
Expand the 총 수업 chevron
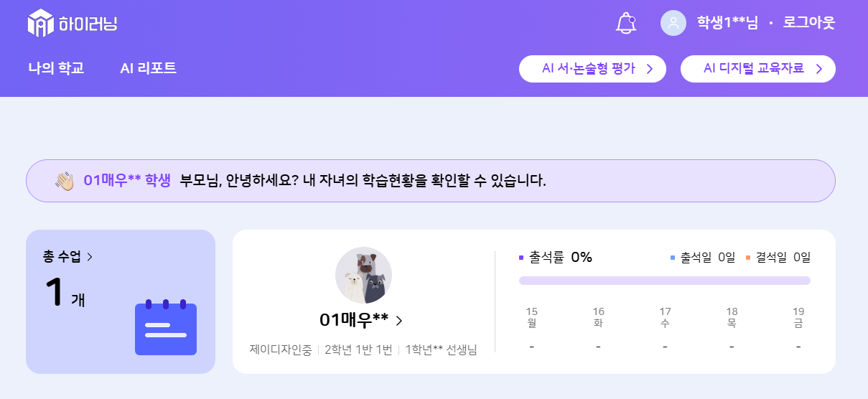[x=90, y=257]
